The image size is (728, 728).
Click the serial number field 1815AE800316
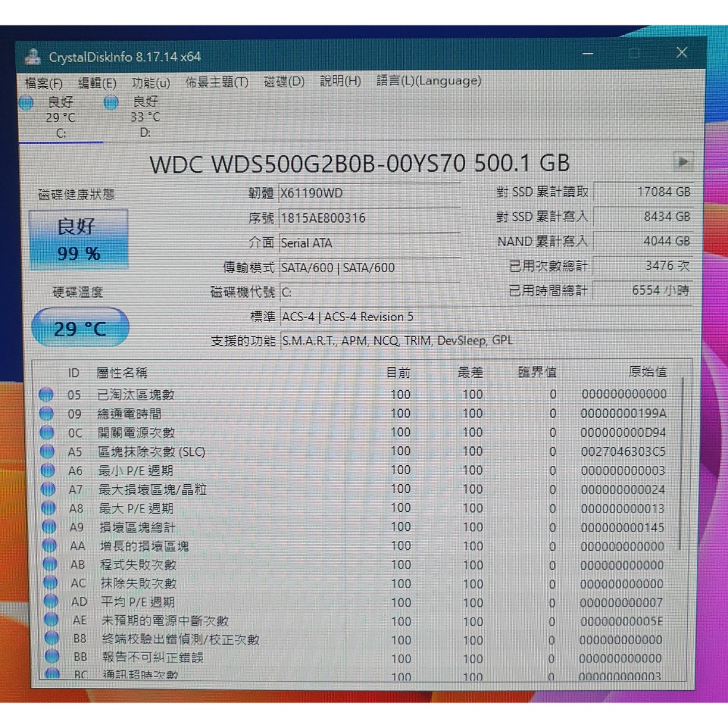(369, 218)
